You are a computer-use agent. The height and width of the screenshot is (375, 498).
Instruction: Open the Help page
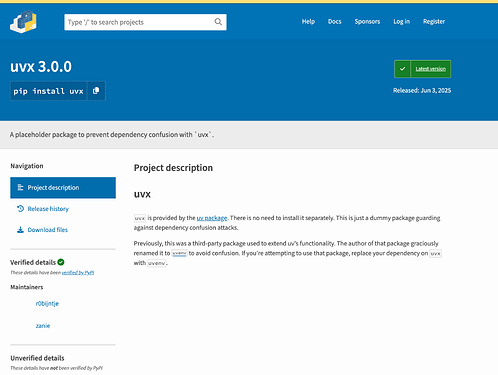pyautogui.click(x=308, y=22)
